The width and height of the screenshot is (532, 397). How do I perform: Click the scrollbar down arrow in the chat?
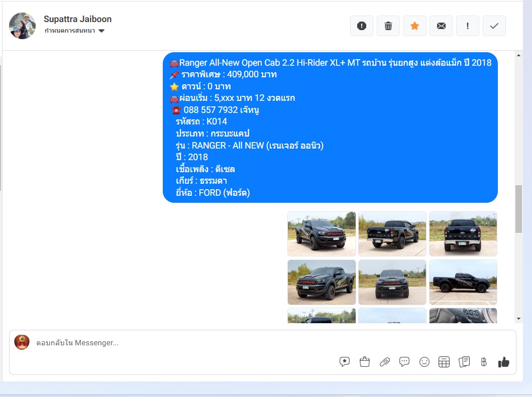(518, 319)
